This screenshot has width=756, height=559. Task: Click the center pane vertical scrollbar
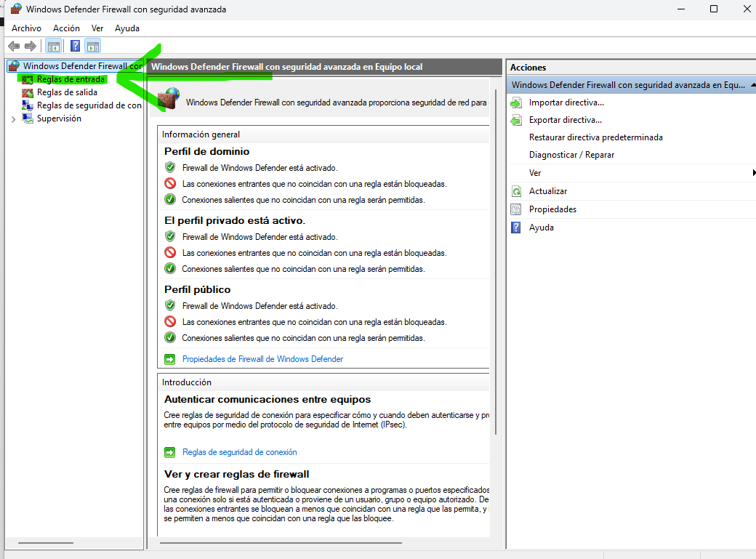tap(496, 262)
